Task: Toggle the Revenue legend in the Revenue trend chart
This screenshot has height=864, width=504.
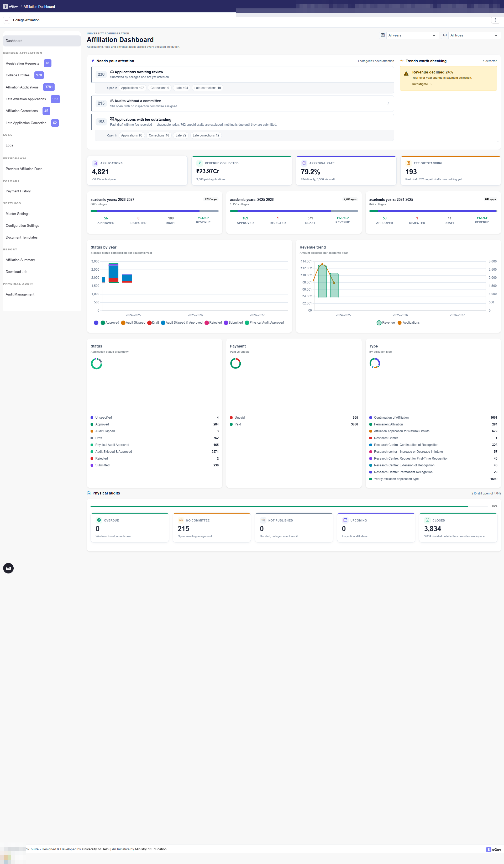Action: point(386,323)
